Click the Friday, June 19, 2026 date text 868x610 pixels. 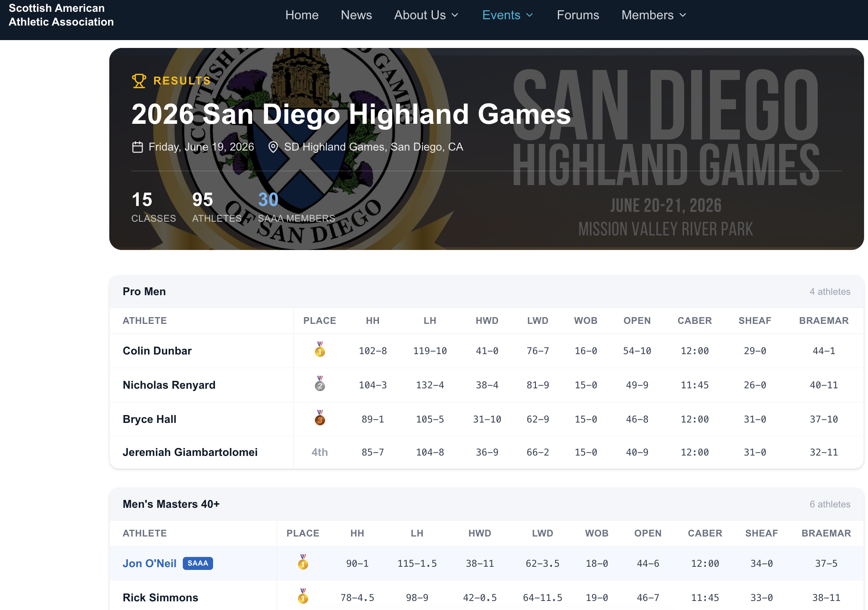(x=201, y=147)
